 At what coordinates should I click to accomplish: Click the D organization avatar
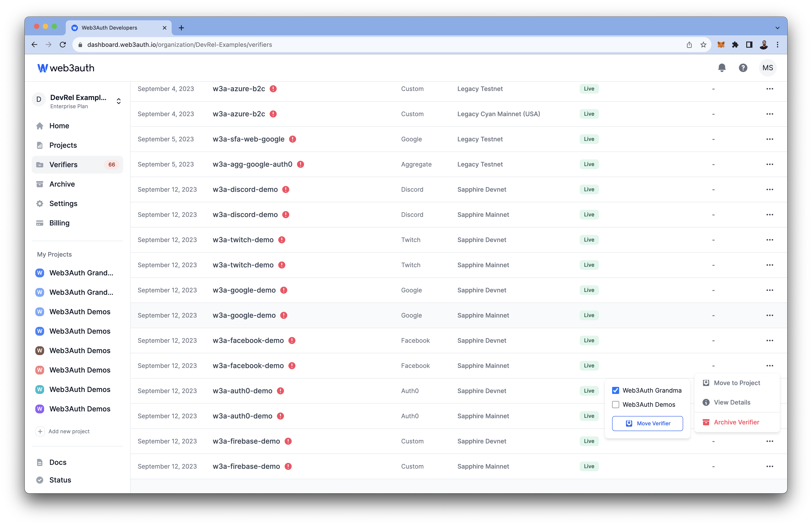(39, 99)
